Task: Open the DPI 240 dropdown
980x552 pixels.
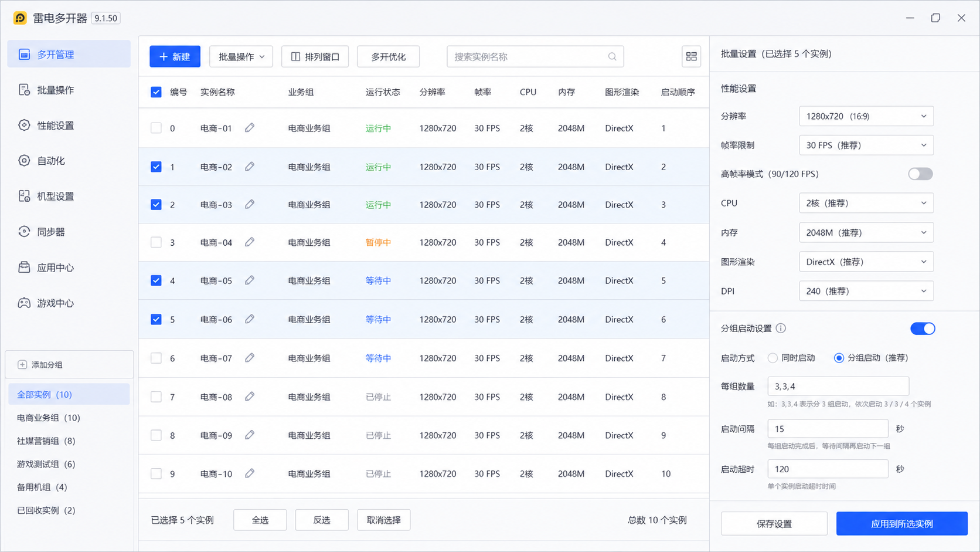Action: pos(866,291)
